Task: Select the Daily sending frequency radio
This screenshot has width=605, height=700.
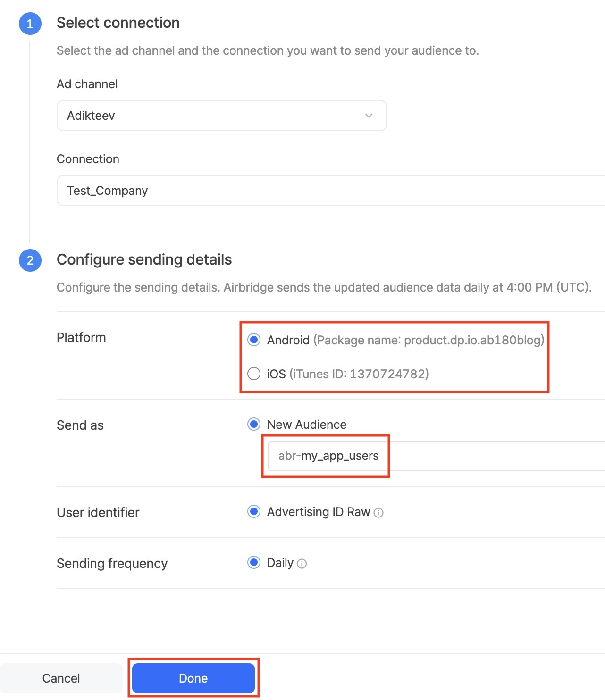Action: tap(254, 563)
